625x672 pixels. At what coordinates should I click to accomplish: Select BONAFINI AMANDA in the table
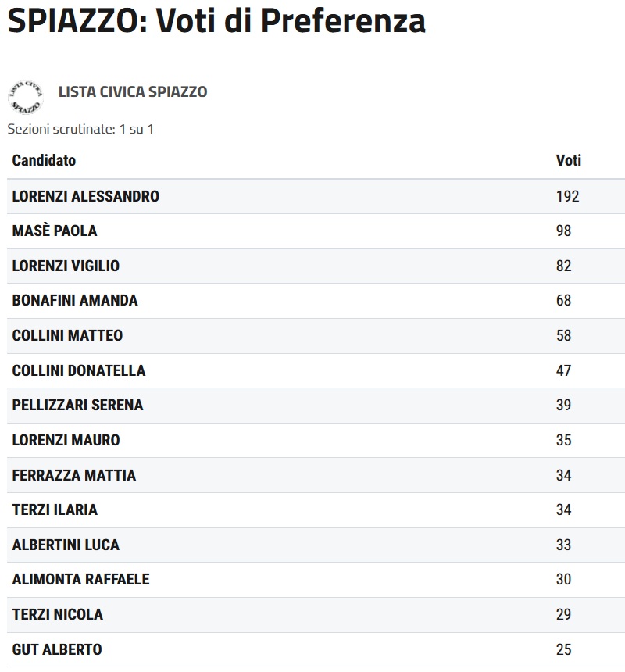[x=75, y=300]
